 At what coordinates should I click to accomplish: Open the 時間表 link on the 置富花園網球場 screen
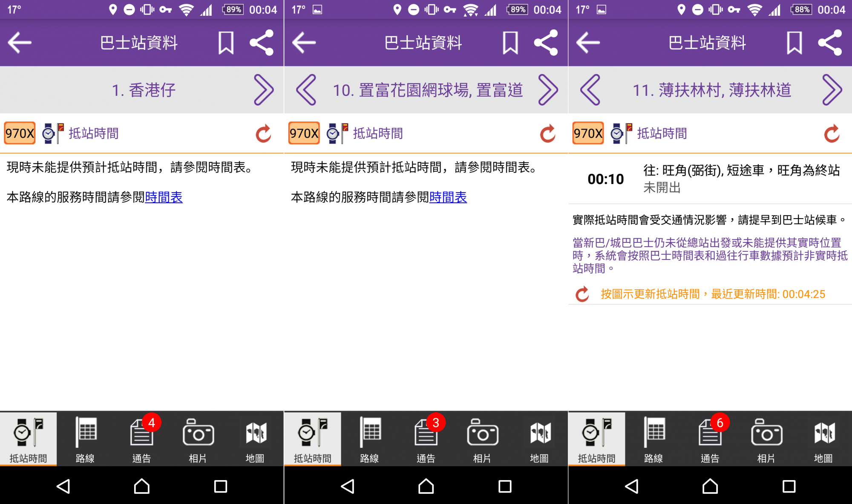coord(448,197)
